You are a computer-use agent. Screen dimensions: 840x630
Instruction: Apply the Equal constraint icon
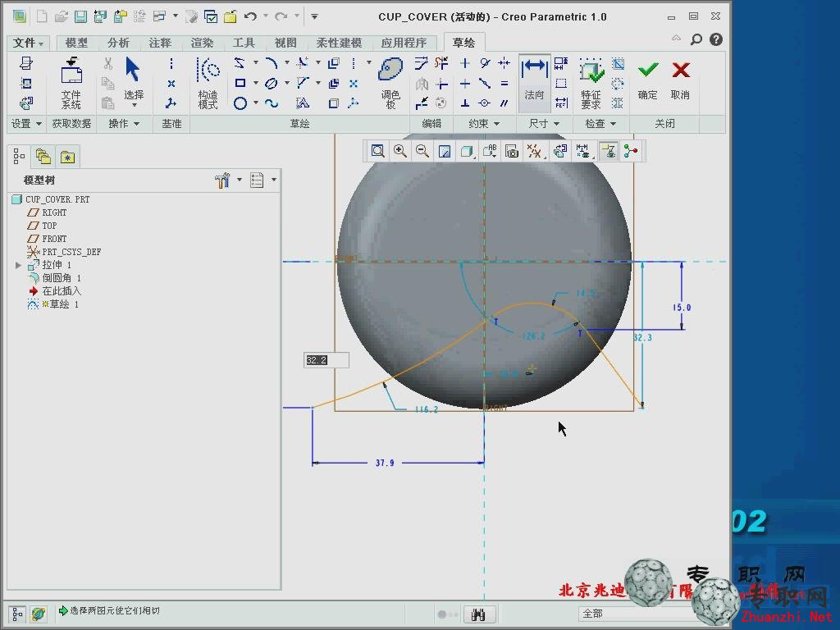tap(504, 83)
